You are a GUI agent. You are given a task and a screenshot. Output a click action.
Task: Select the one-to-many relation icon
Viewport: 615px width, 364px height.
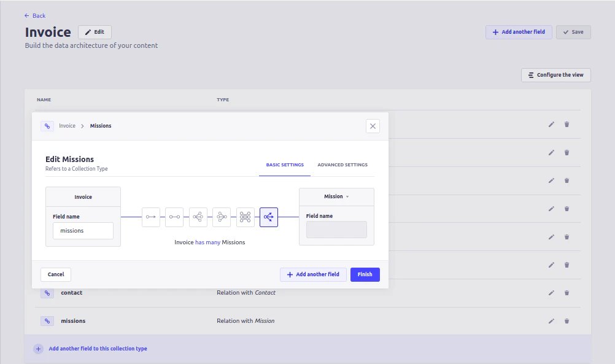198,217
